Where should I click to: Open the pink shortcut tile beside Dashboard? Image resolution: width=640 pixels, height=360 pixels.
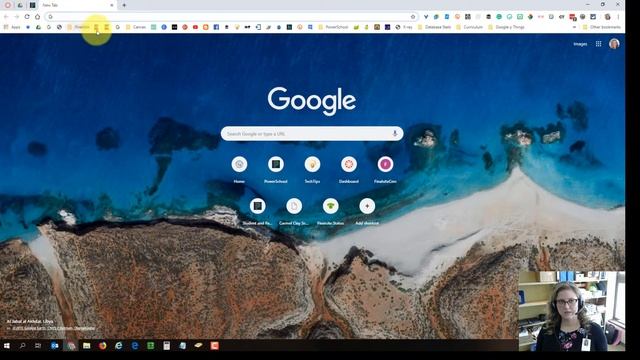coord(385,169)
